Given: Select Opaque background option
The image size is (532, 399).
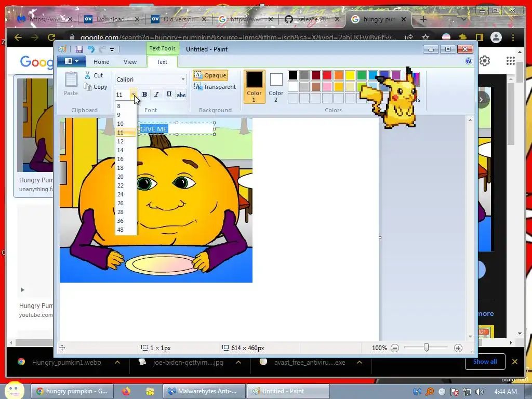Looking at the screenshot, I should click(210, 75).
